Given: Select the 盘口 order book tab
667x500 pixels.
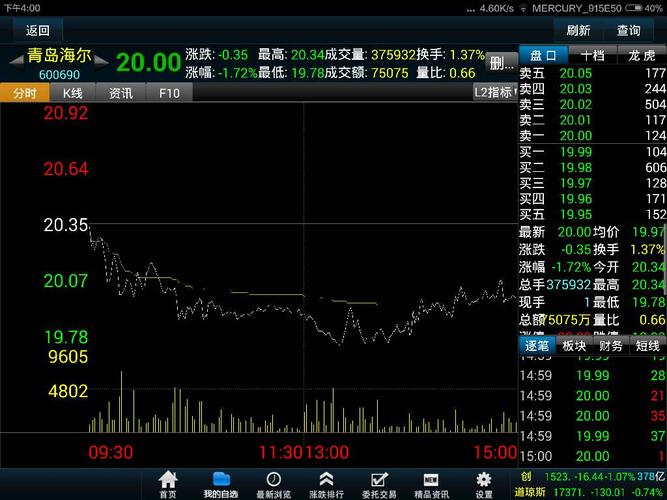Looking at the screenshot, I should point(543,55).
